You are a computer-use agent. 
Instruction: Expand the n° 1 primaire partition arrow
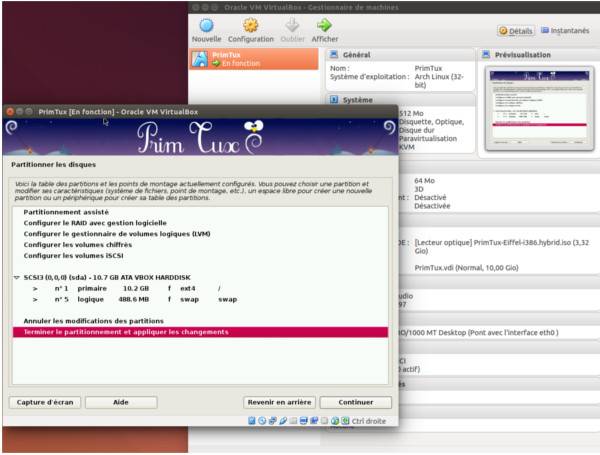tap(35, 289)
